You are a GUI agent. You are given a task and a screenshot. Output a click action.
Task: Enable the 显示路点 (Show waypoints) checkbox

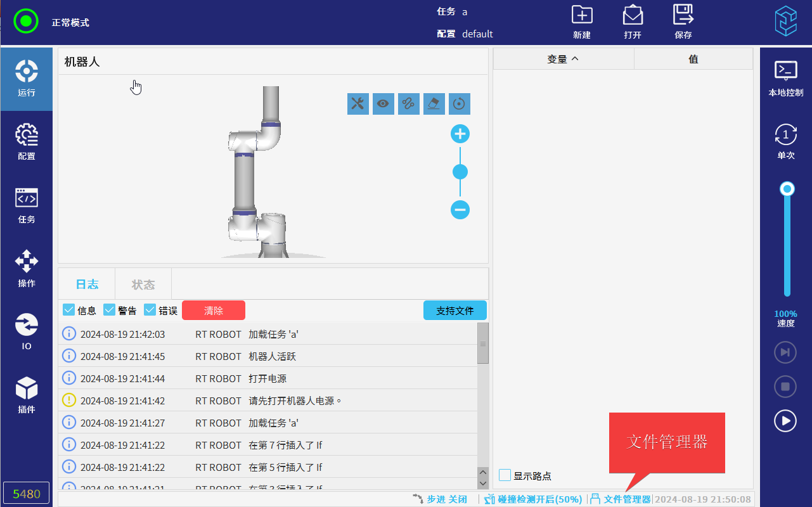pos(505,475)
